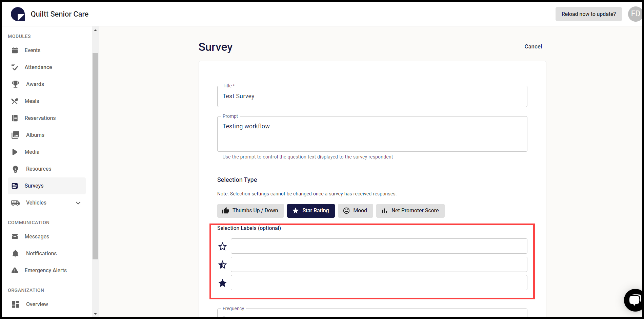
Task: Click Quiltt Senior Care title
Action: click(60, 14)
